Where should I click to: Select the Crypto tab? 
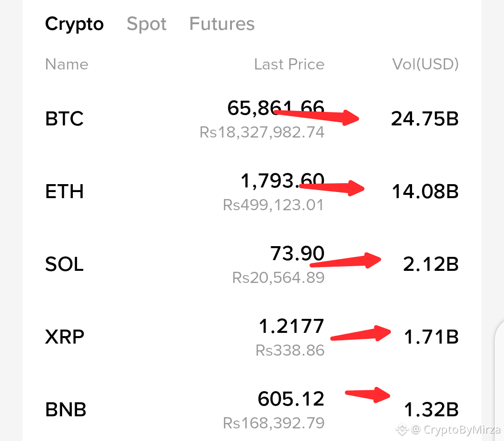pos(74,24)
